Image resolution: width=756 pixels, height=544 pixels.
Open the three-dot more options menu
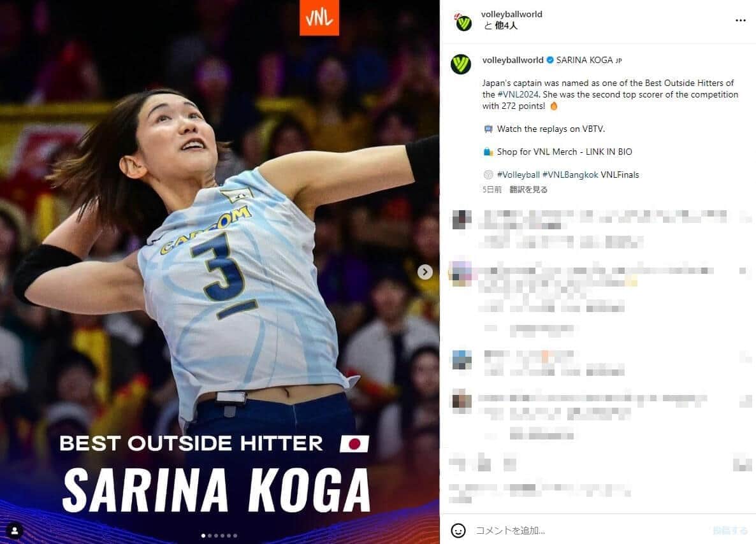tap(740, 20)
